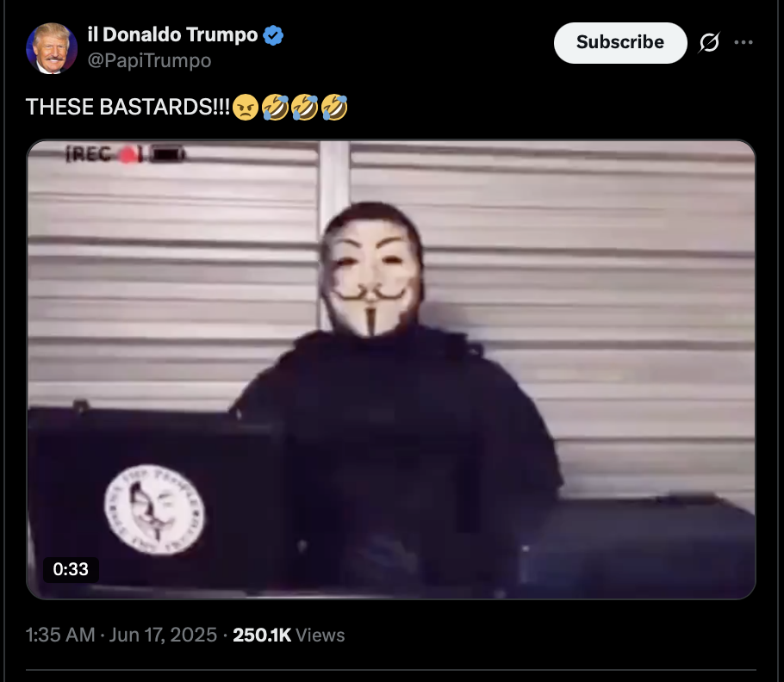The height and width of the screenshot is (682, 784).
Task: Click the 0:33 video duration badge
Action: pyautogui.click(x=71, y=569)
